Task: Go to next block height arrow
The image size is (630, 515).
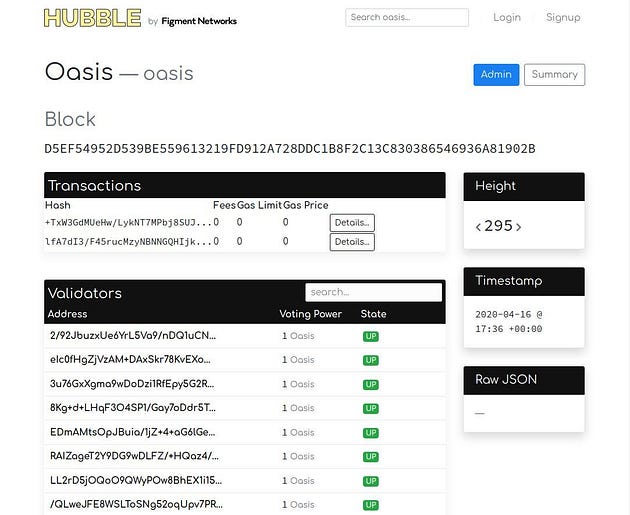Action: click(x=519, y=227)
